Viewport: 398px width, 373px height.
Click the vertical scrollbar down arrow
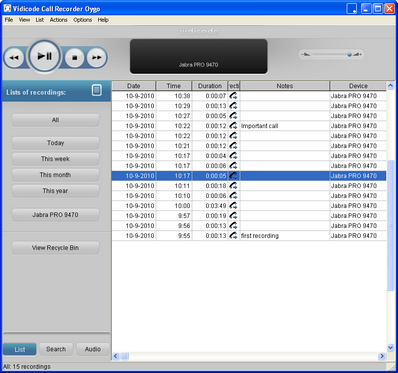point(390,348)
